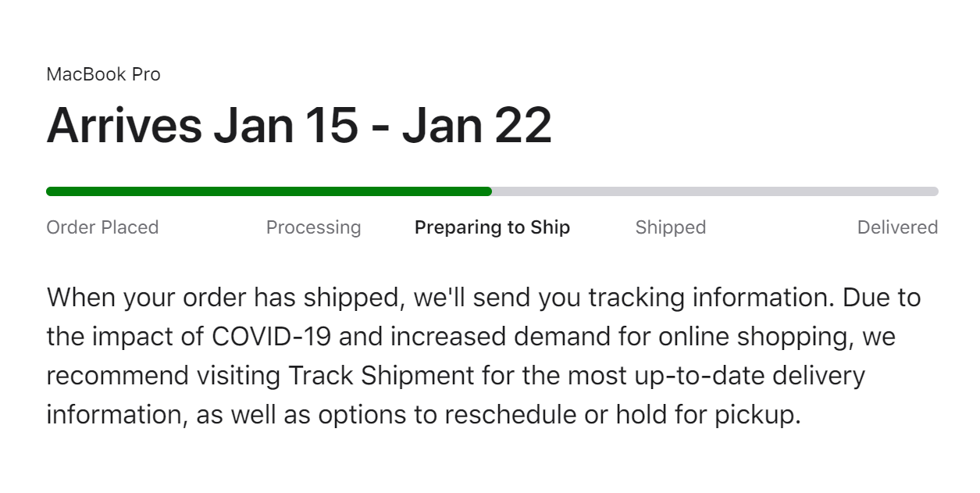Click the "Jan 22" date in heading
The image size is (980, 493).
476,125
